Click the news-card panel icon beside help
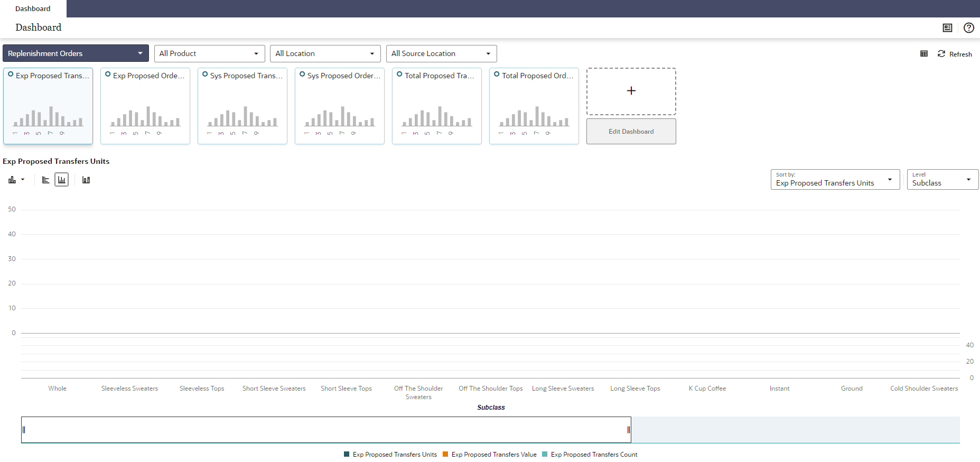980x462 pixels. (x=948, y=28)
